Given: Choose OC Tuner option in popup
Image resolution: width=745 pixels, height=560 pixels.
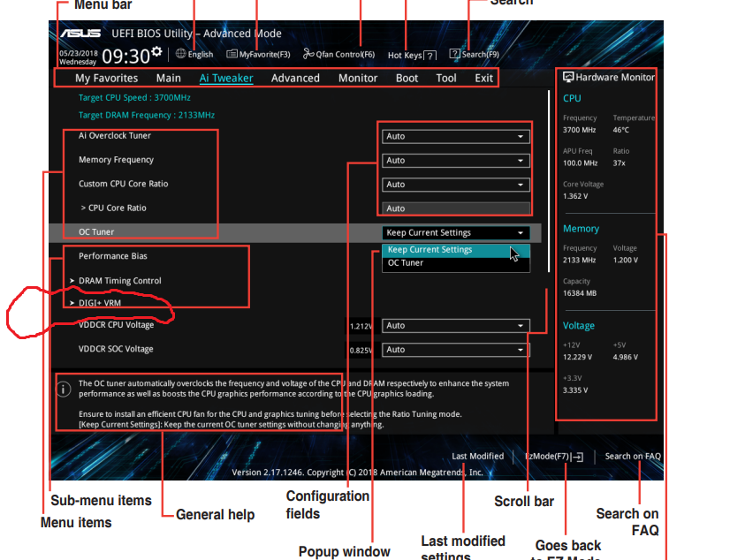Looking at the screenshot, I should (456, 263).
